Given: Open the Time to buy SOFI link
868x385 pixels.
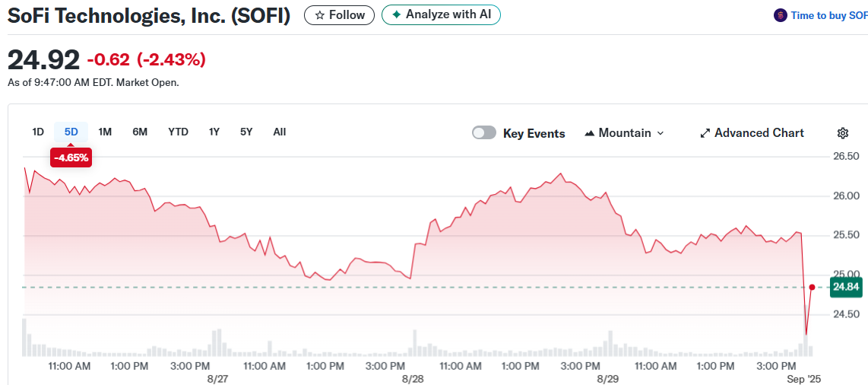Looking at the screenshot, I should (828, 15).
